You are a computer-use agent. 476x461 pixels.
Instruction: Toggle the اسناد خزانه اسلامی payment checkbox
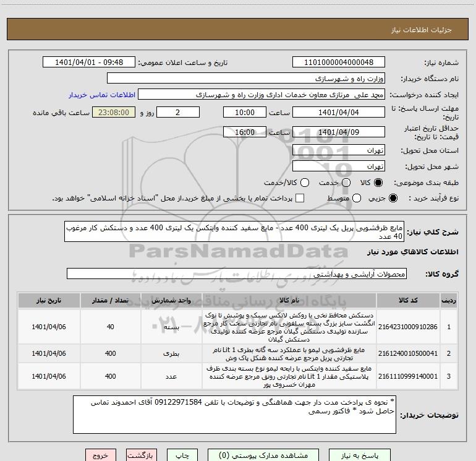(x=300, y=198)
